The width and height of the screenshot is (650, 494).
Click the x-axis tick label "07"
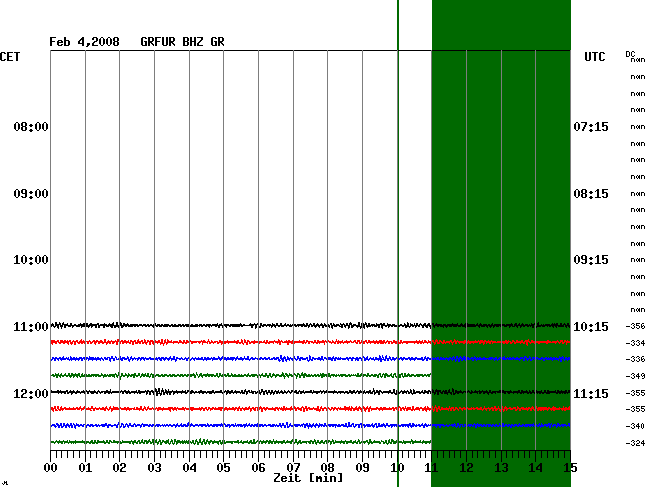(293, 467)
